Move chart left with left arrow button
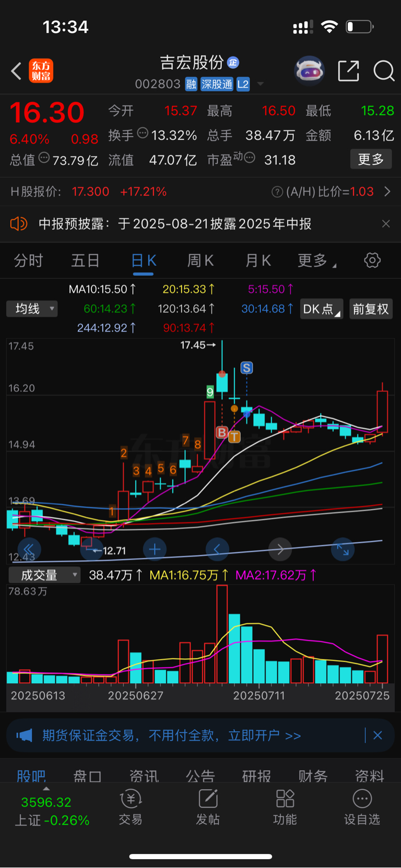Screen dimensions: 401x868 click(x=217, y=549)
